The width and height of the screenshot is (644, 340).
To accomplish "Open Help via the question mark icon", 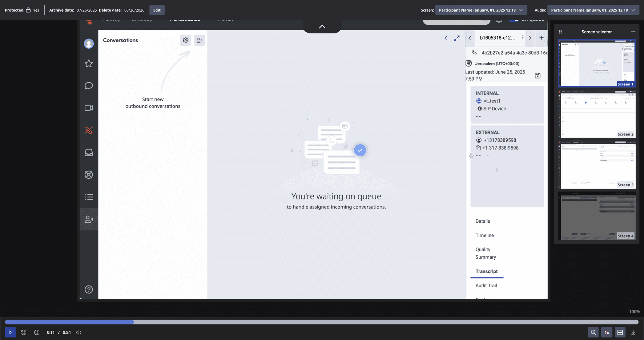I will (89, 290).
